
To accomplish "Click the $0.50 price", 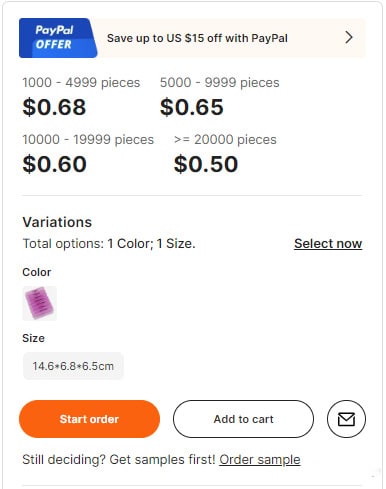I will pos(206,164).
